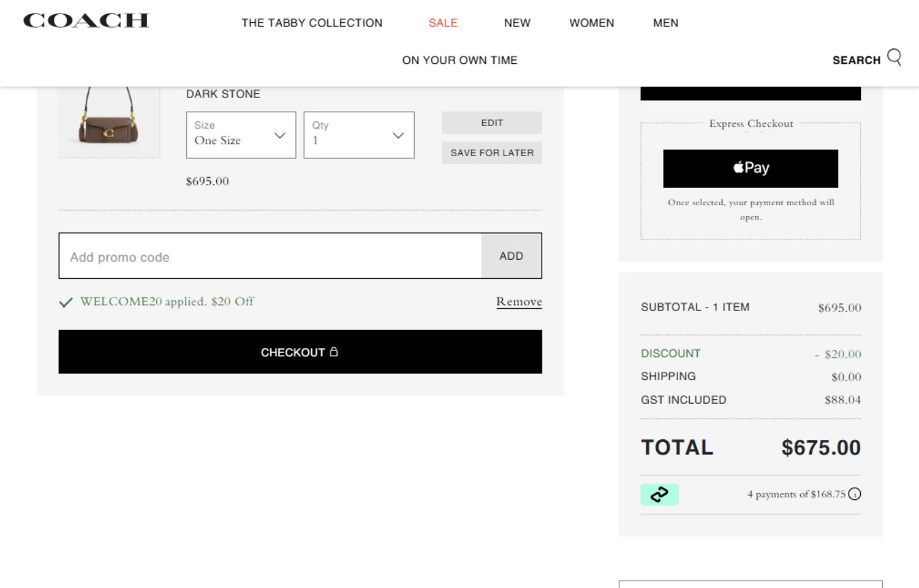
Task: Open installment payments info icon
Action: point(855,494)
